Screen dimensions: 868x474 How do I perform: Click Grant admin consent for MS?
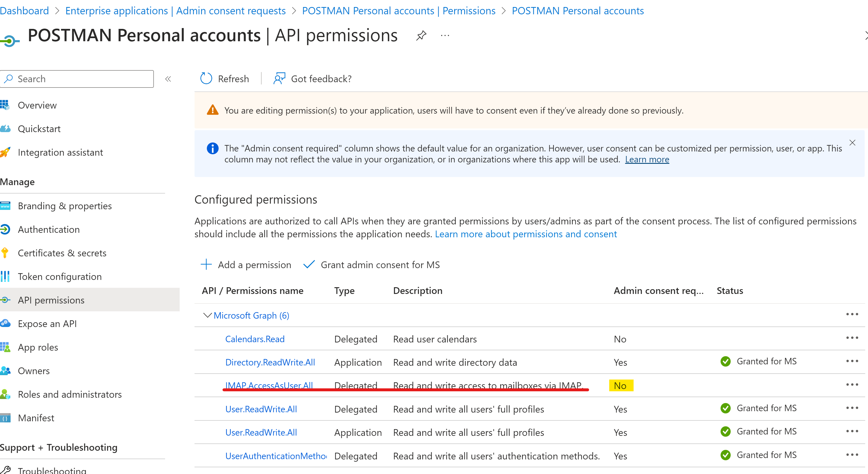click(x=372, y=265)
